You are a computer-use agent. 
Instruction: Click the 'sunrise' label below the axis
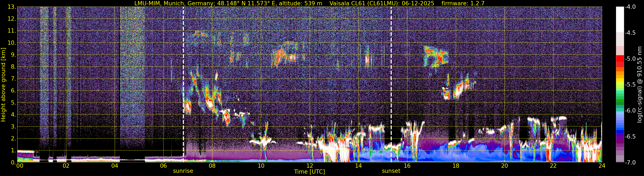(183, 171)
